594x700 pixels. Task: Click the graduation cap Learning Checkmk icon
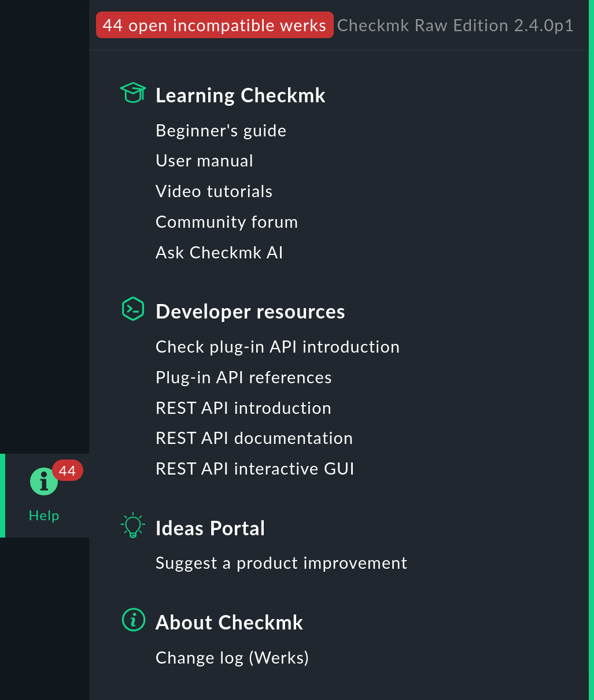tap(133, 92)
